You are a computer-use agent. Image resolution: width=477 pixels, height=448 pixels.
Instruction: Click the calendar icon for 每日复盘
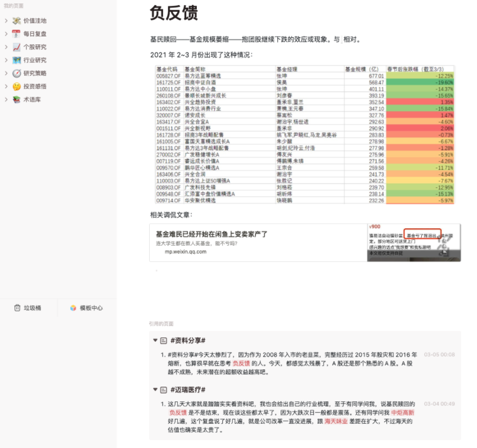click(x=15, y=34)
